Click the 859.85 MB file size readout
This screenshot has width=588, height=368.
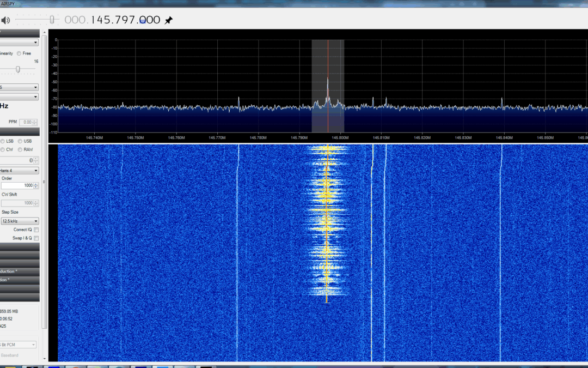(9, 311)
